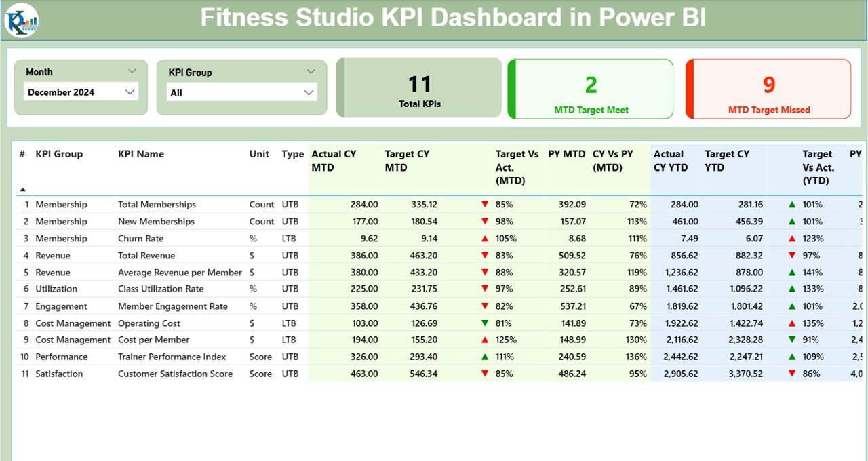The width and height of the screenshot is (868, 461).
Task: Select the MTD Target Meet card
Action: [x=591, y=89]
